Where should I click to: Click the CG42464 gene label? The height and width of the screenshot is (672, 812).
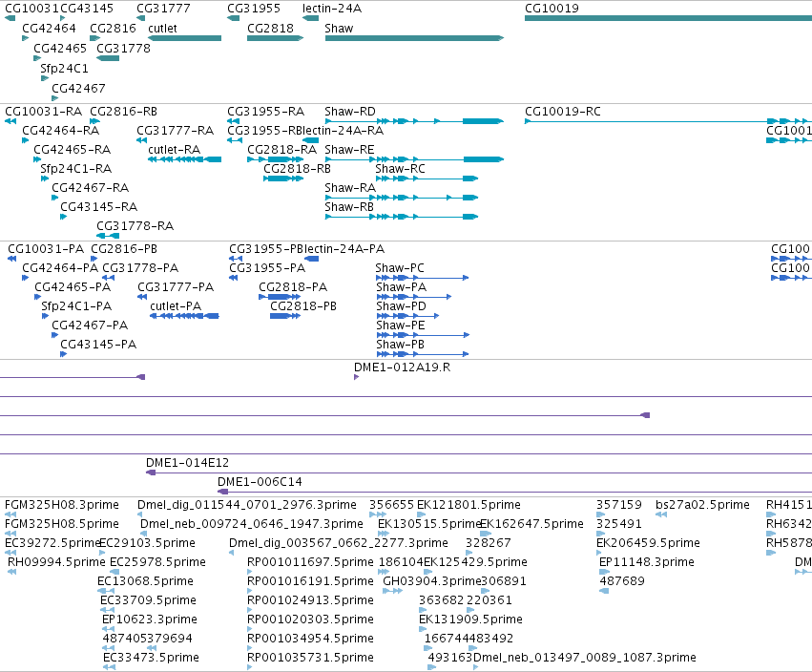(x=49, y=28)
